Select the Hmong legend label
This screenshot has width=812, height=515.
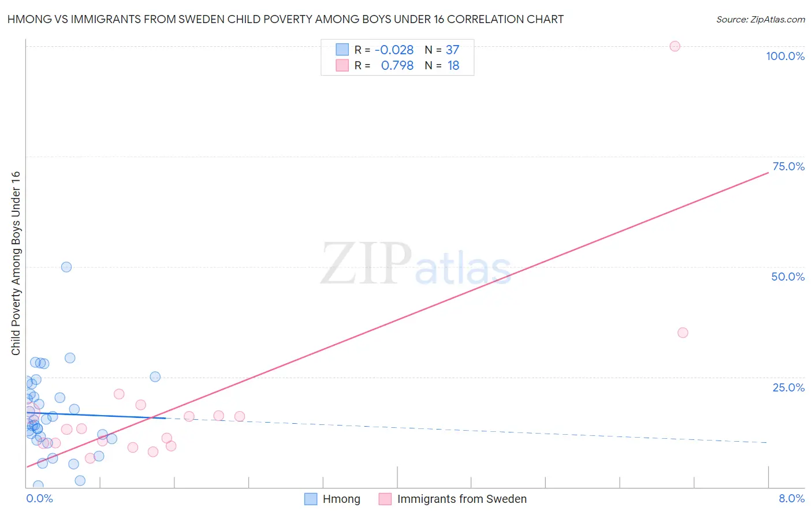click(x=341, y=499)
